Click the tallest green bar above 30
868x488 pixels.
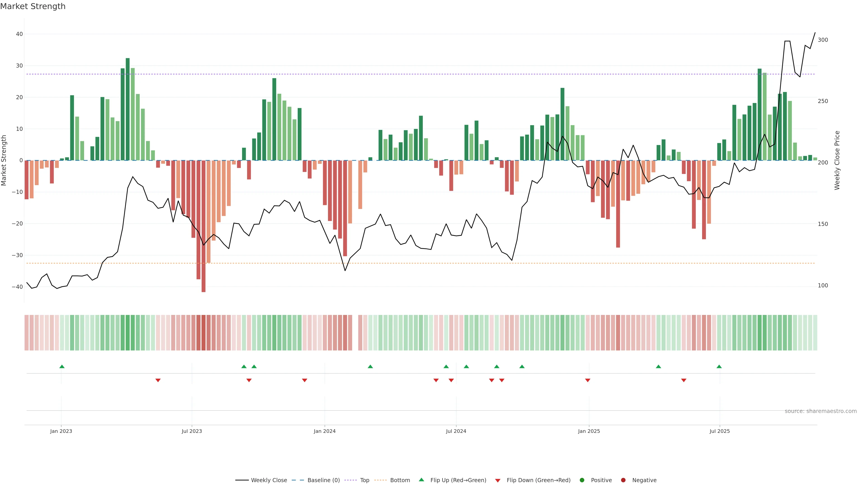tap(128, 108)
